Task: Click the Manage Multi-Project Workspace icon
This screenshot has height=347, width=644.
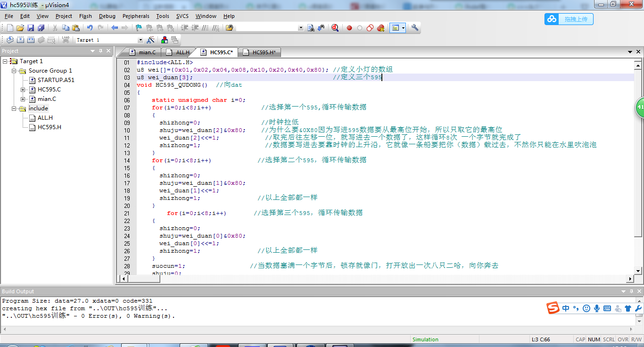Action: (x=175, y=40)
